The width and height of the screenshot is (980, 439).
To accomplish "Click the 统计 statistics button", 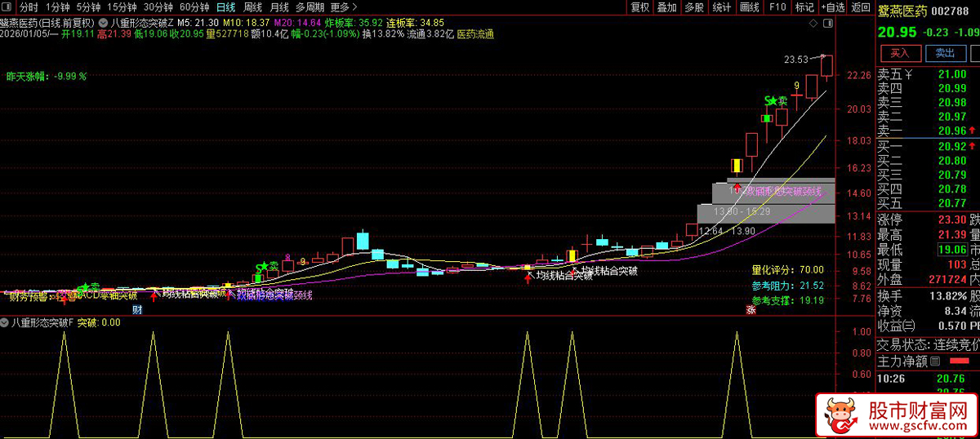I will [721, 7].
